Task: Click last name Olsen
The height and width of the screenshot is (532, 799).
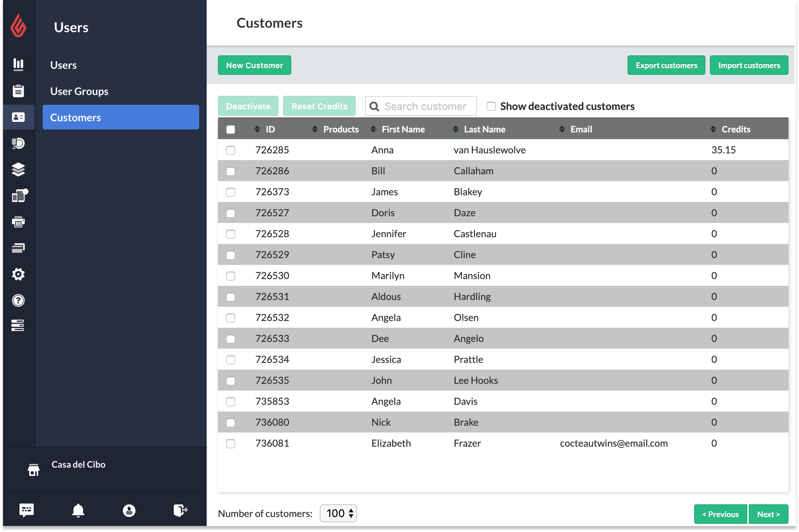Action: tap(466, 317)
